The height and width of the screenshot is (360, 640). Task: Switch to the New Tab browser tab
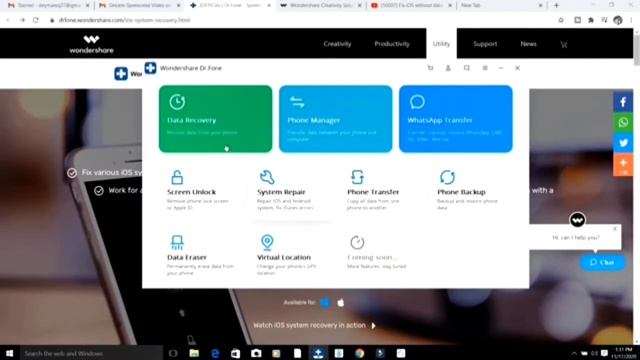[x=502, y=6]
